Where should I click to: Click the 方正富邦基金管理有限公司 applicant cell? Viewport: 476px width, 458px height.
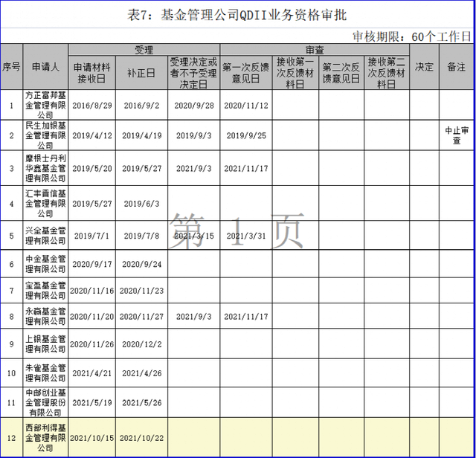[45, 106]
